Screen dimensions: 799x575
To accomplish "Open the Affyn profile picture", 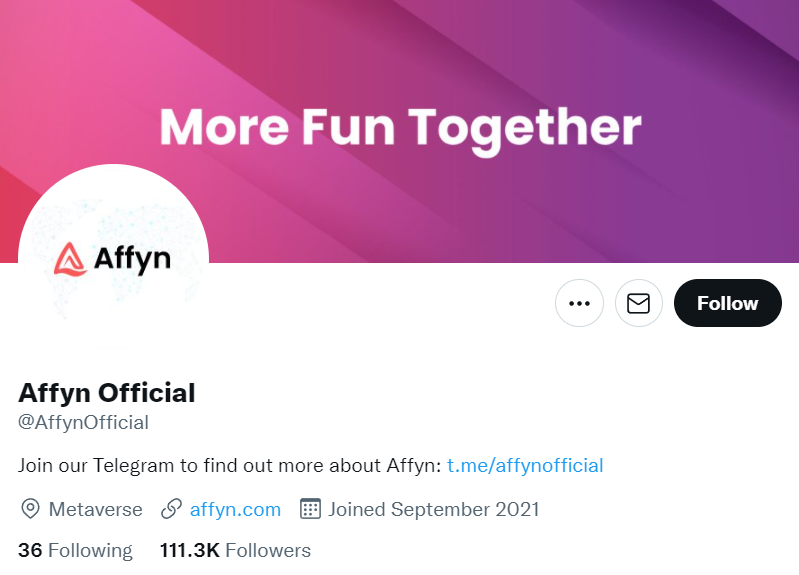I will click(113, 259).
